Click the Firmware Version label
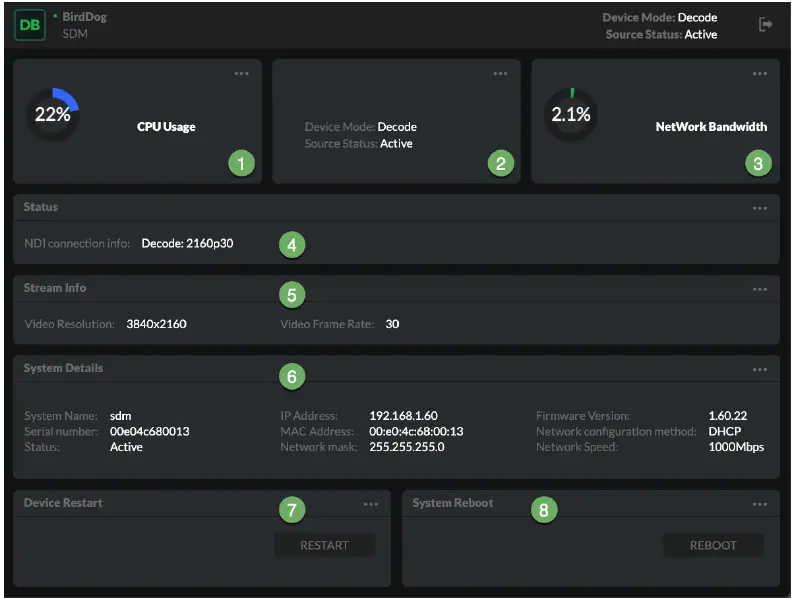 (x=583, y=416)
